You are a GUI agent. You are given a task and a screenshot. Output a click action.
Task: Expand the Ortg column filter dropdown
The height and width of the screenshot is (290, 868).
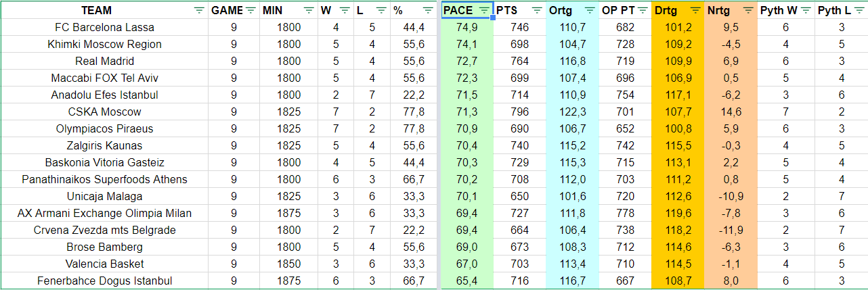[x=590, y=10]
